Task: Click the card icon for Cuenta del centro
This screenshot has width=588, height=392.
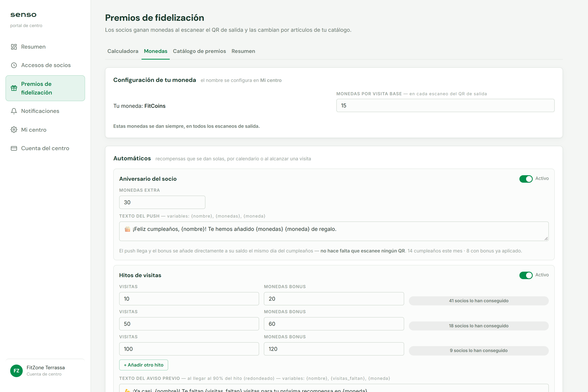Action: (14, 148)
